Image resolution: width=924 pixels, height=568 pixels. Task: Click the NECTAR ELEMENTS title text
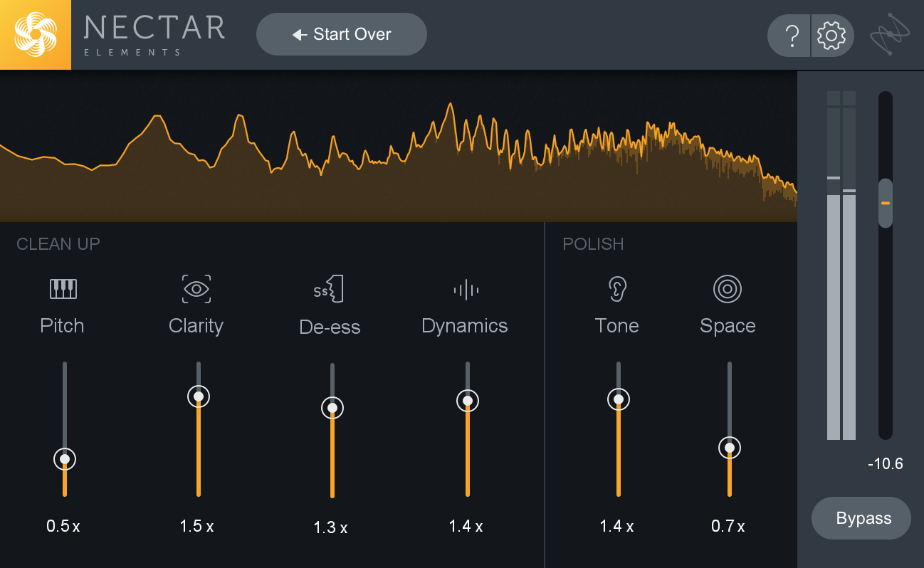point(154,34)
